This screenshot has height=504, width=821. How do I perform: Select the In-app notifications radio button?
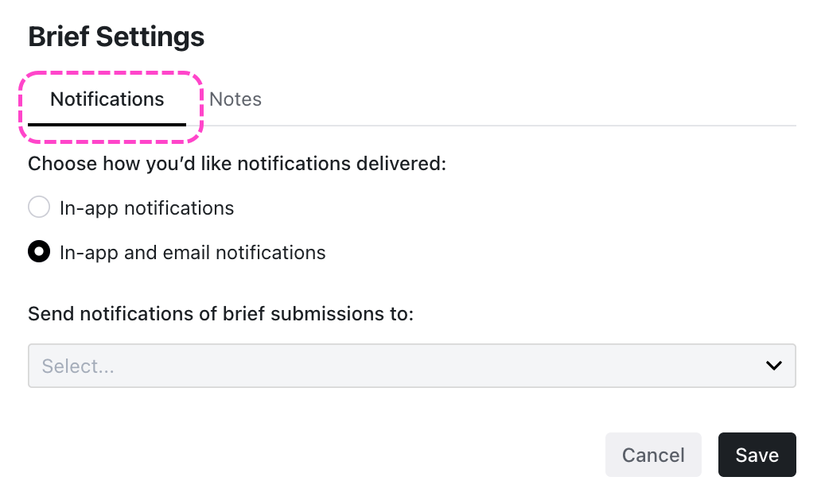pyautogui.click(x=39, y=208)
